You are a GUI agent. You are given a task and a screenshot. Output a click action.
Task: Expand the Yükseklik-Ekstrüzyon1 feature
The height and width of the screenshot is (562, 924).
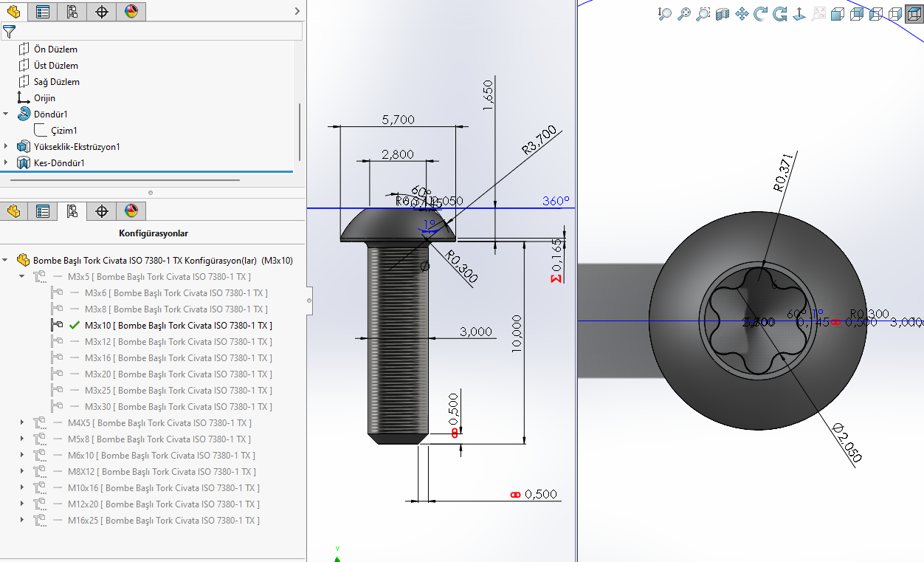7,147
